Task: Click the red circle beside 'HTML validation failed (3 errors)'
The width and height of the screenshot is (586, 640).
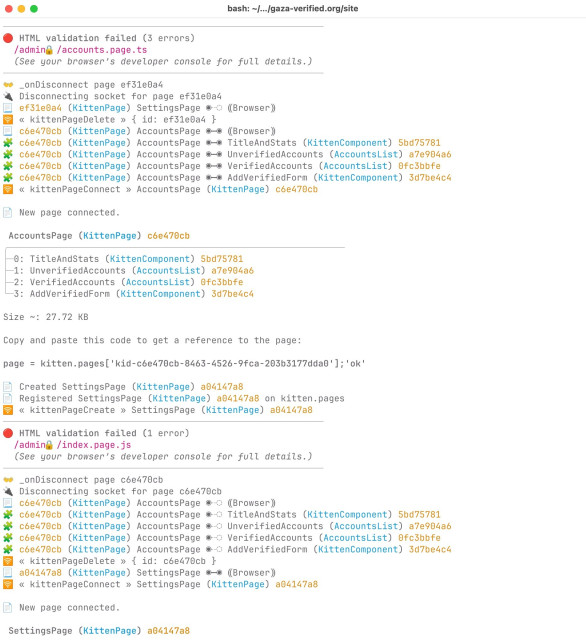Action: (x=8, y=38)
